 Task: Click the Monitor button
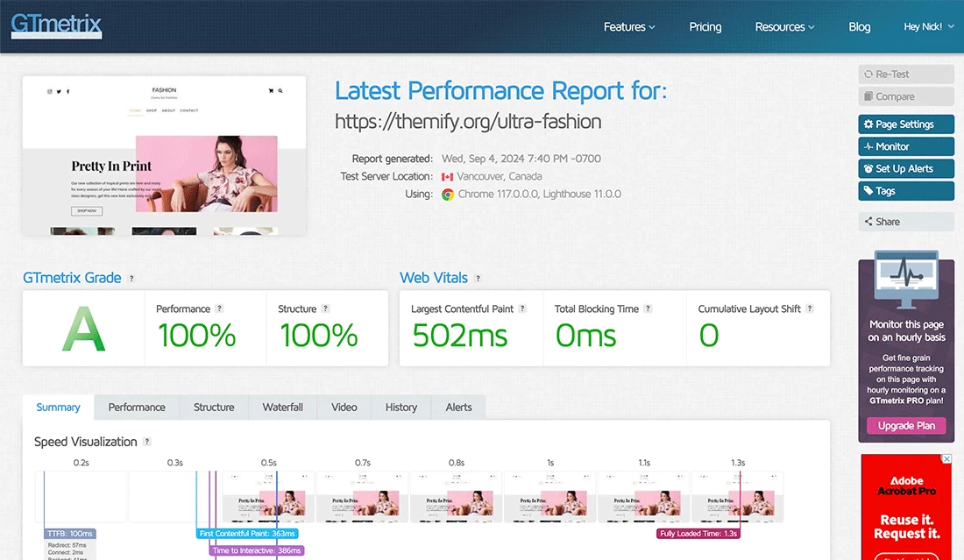click(906, 146)
